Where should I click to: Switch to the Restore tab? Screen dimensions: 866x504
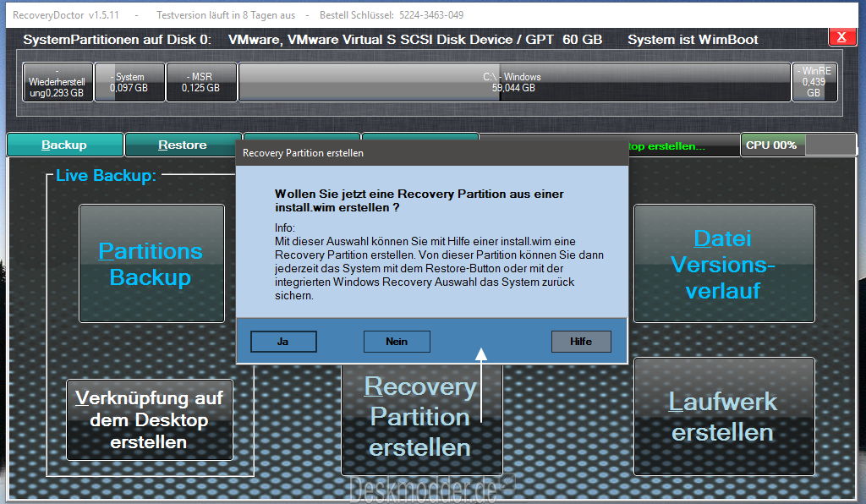click(183, 145)
